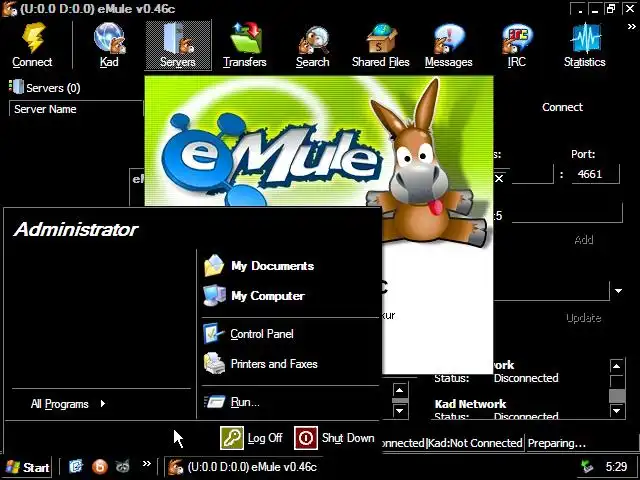Sort by Server Name column header
Image resolution: width=640 pixels, height=480 pixels.
tap(76, 109)
